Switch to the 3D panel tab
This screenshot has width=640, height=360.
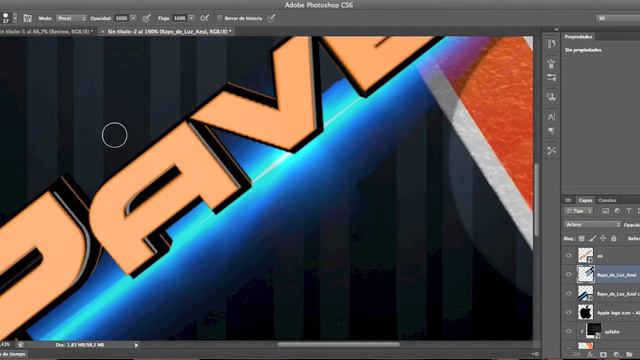(x=568, y=200)
